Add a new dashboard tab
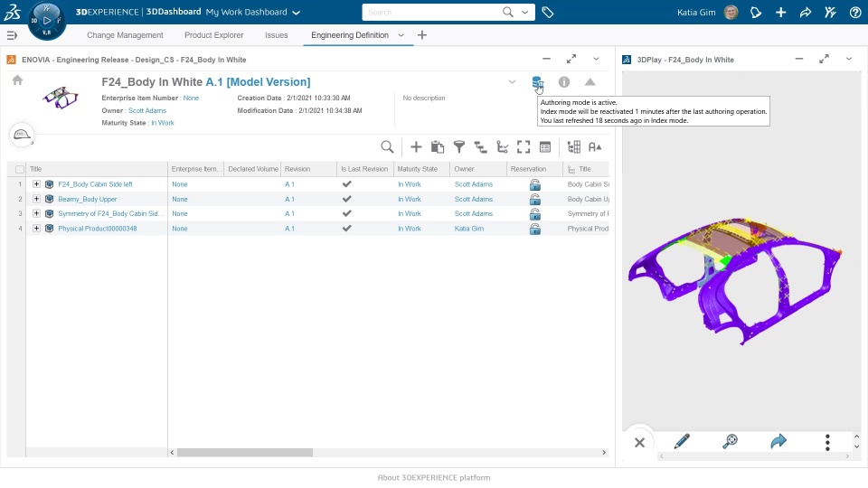This screenshot has width=868, height=488. point(422,35)
